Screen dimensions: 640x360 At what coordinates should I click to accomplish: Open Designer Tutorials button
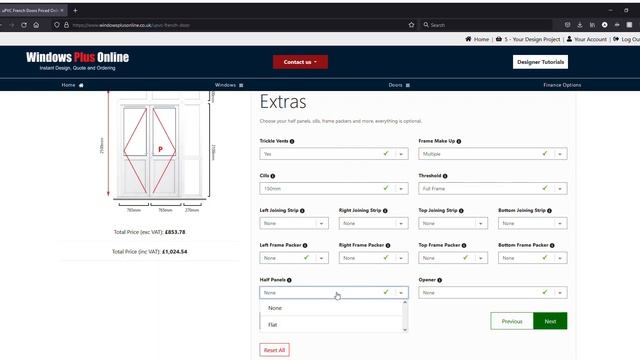pyautogui.click(x=540, y=62)
